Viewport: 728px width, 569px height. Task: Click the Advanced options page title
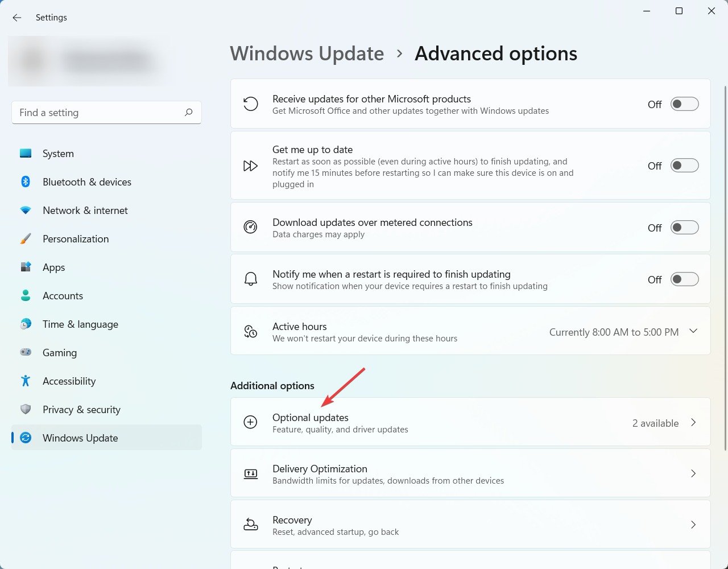496,53
